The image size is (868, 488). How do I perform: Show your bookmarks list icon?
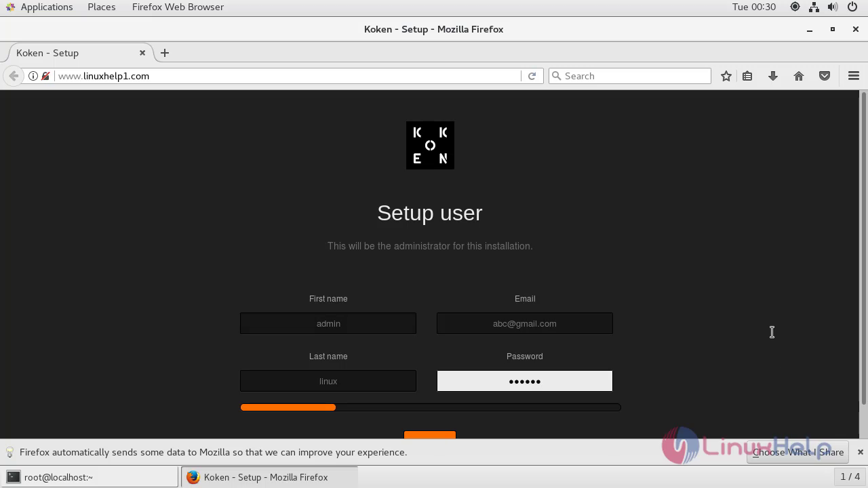tap(747, 76)
